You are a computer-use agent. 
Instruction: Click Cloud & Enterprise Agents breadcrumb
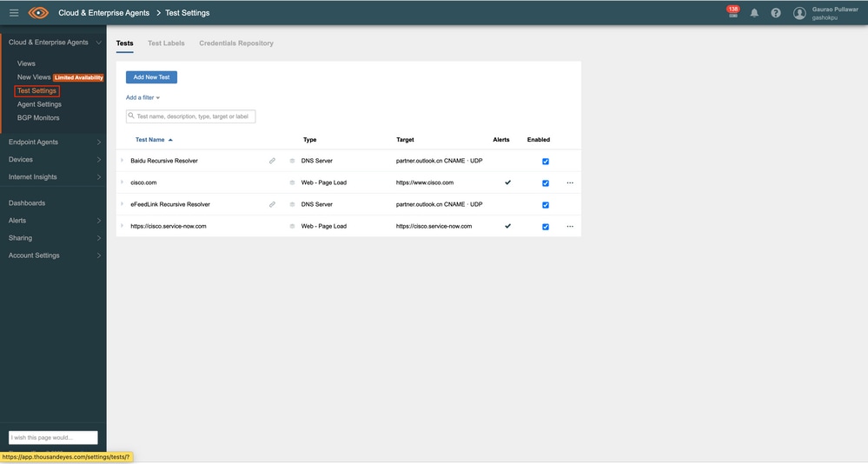(104, 13)
